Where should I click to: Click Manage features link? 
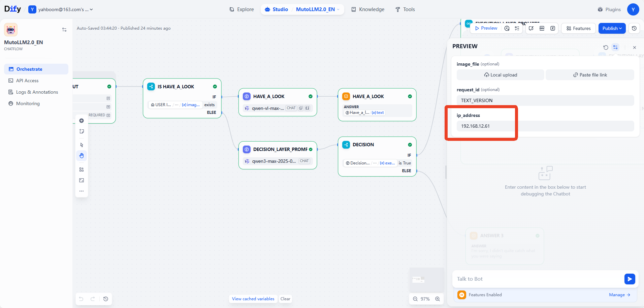(x=619, y=295)
